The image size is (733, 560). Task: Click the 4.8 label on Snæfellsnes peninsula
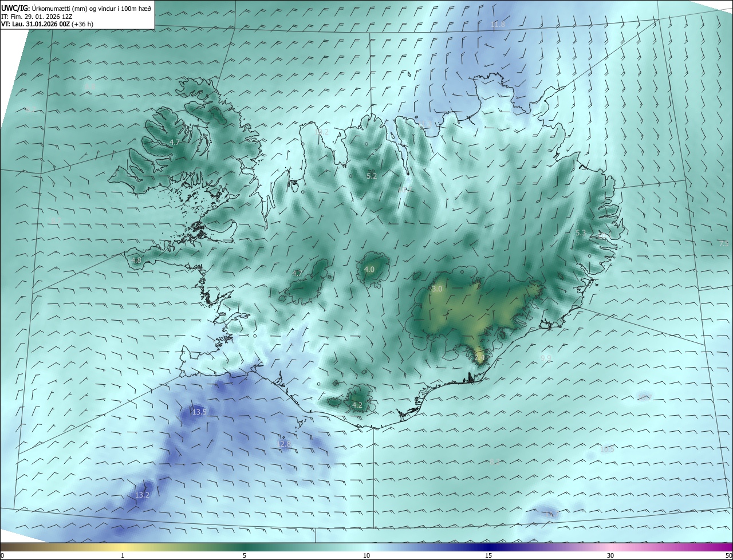click(136, 260)
